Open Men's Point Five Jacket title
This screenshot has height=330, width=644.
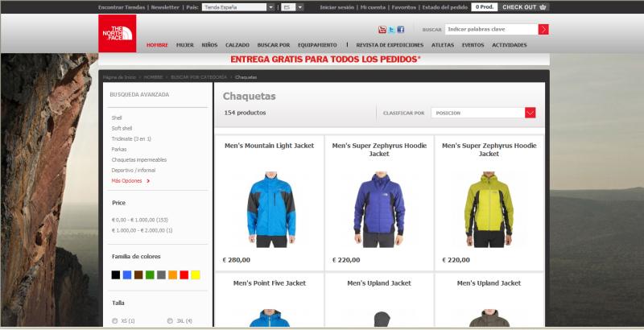(270, 283)
